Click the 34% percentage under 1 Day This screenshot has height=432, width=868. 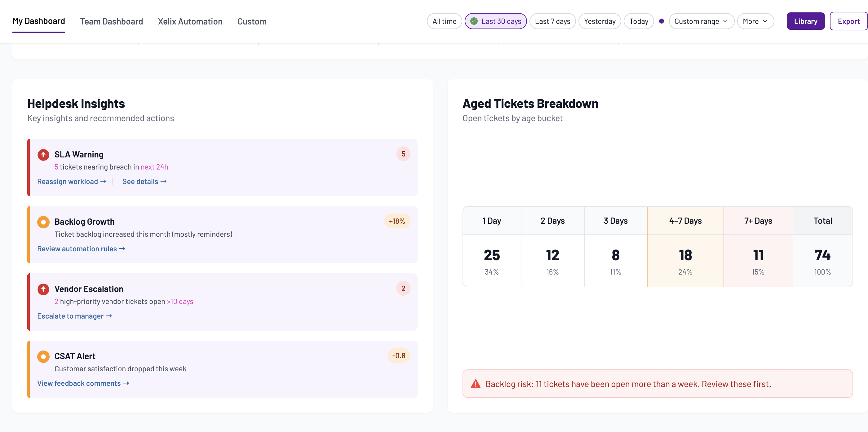[x=492, y=272]
